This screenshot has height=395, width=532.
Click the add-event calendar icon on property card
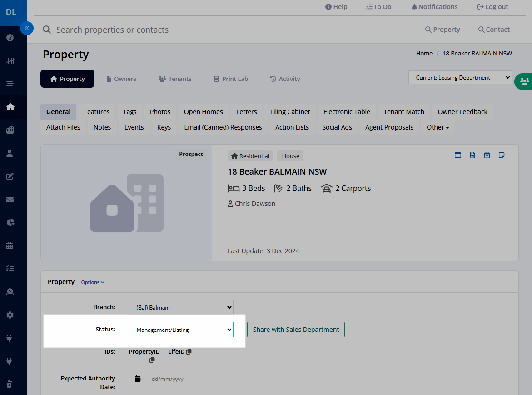(x=487, y=155)
